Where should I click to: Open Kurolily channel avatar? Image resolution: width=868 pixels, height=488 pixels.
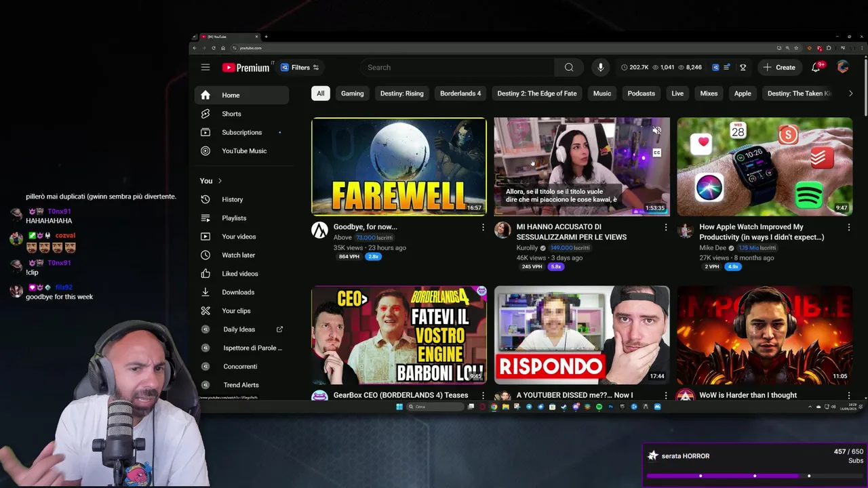(502, 230)
